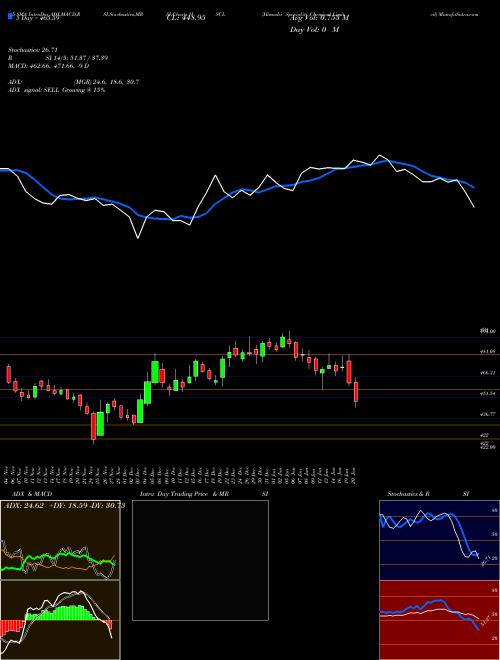Image resolution: width=500 pixels, height=660 pixels.
Task: Click the 'ADX: 24.62 +DY: 18.59 -DY: 30.73' header
Action: [x=65, y=506]
